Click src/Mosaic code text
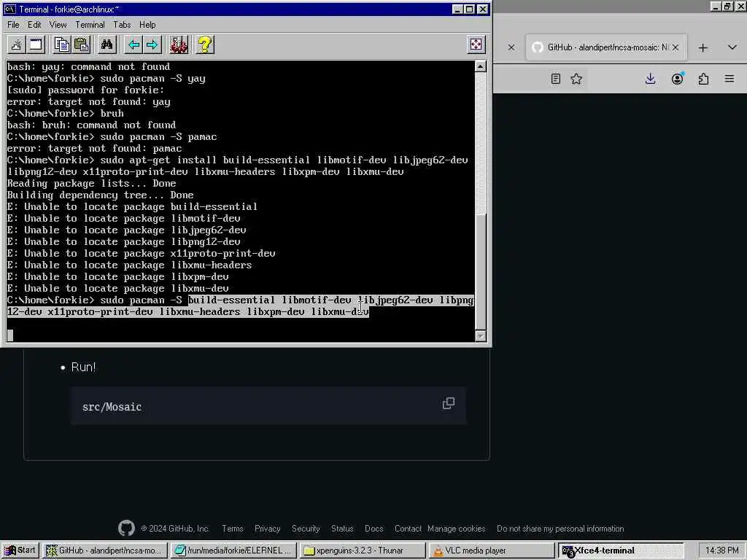This screenshot has height=560, width=747. click(112, 407)
